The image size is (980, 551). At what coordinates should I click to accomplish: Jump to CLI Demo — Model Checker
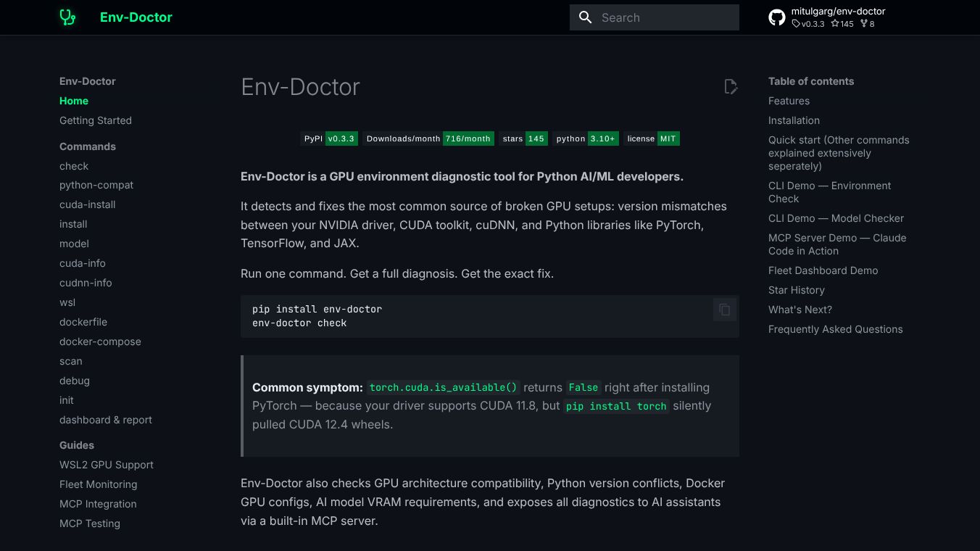pos(836,218)
